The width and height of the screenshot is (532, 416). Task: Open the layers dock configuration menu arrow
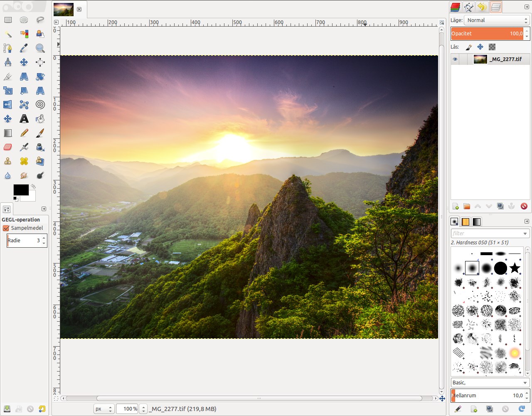click(527, 7)
